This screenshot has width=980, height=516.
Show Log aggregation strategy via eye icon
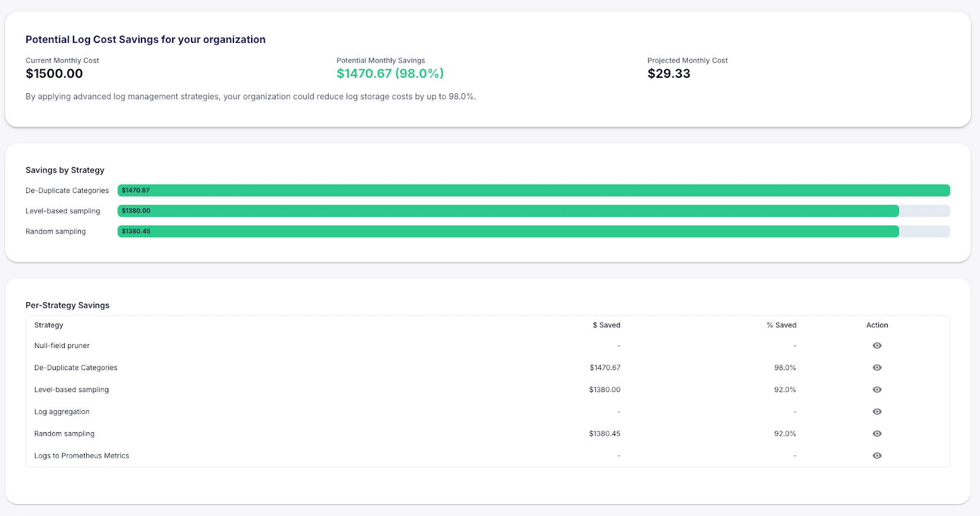point(877,412)
